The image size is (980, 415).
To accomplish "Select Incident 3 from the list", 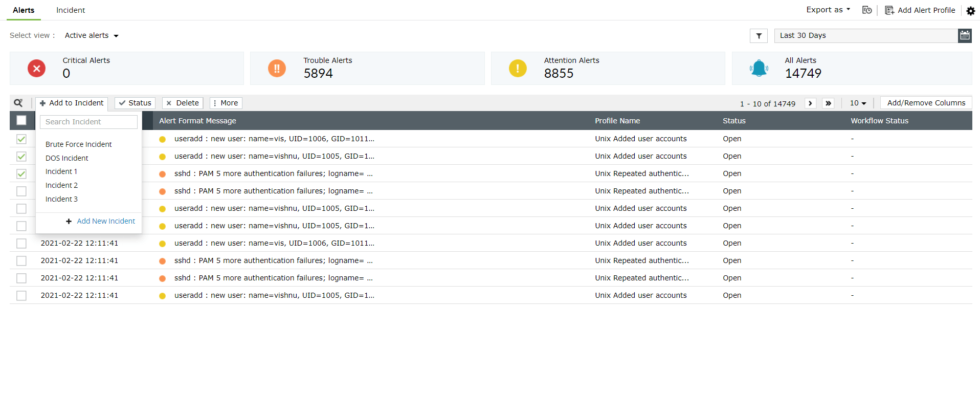I will pyautogui.click(x=61, y=199).
